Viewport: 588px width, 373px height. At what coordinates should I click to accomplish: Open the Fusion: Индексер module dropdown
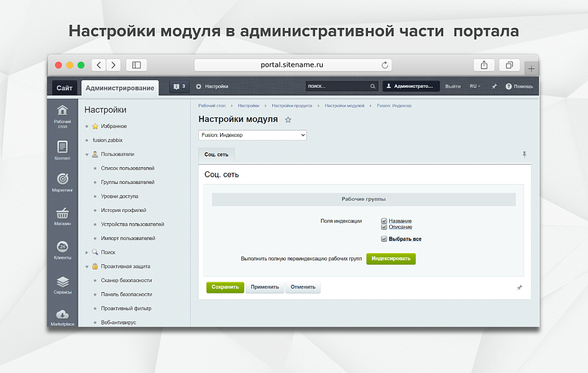point(252,135)
